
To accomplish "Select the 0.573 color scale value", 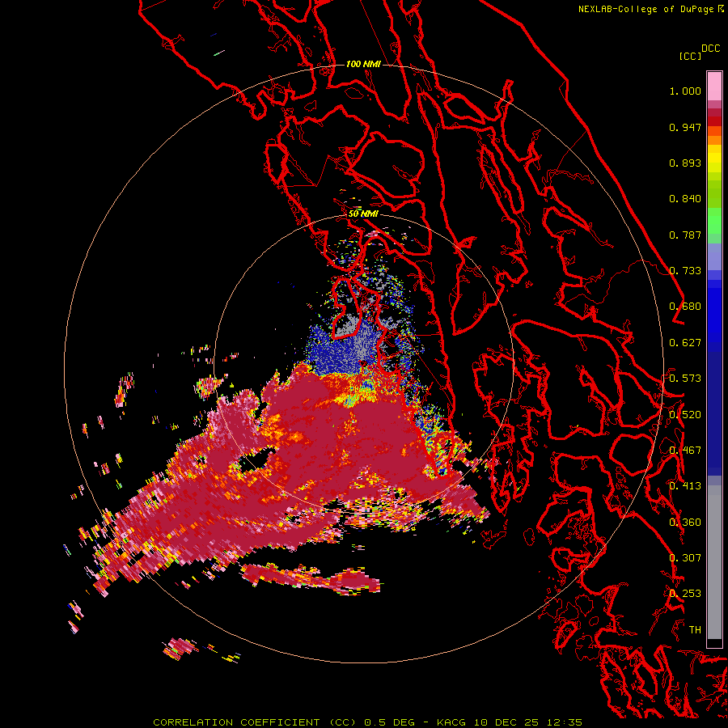I will point(685,379).
